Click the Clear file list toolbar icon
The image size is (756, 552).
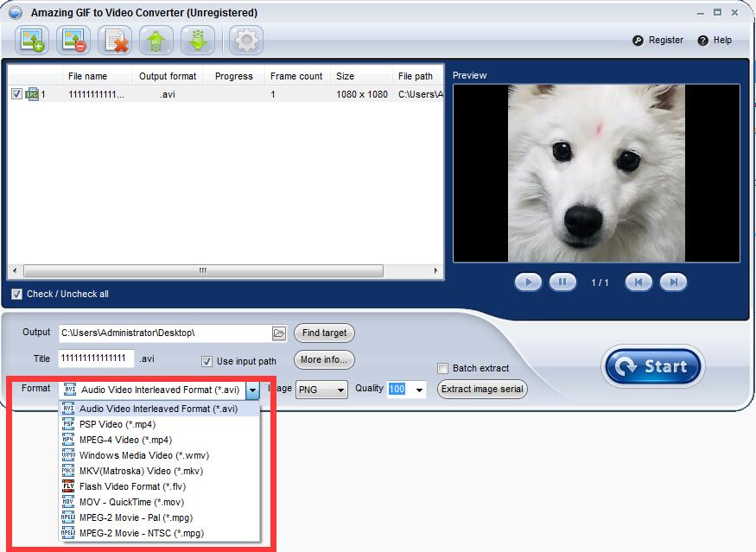coord(115,40)
